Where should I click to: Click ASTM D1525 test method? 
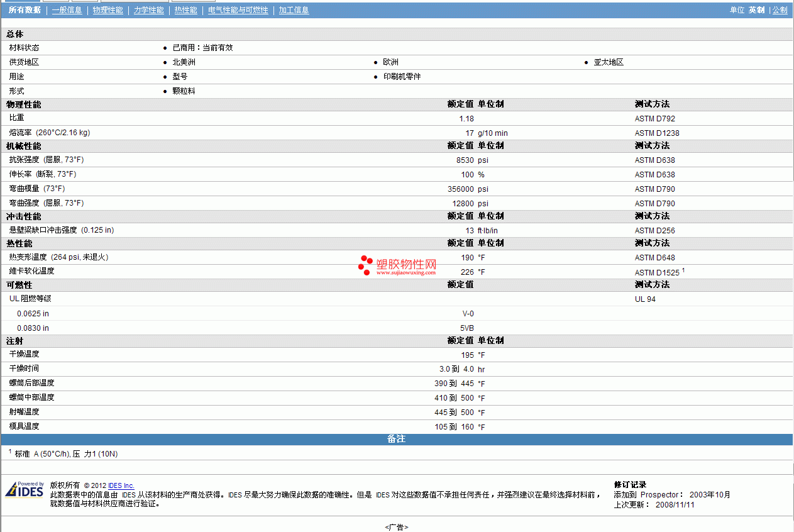pyautogui.click(x=657, y=272)
